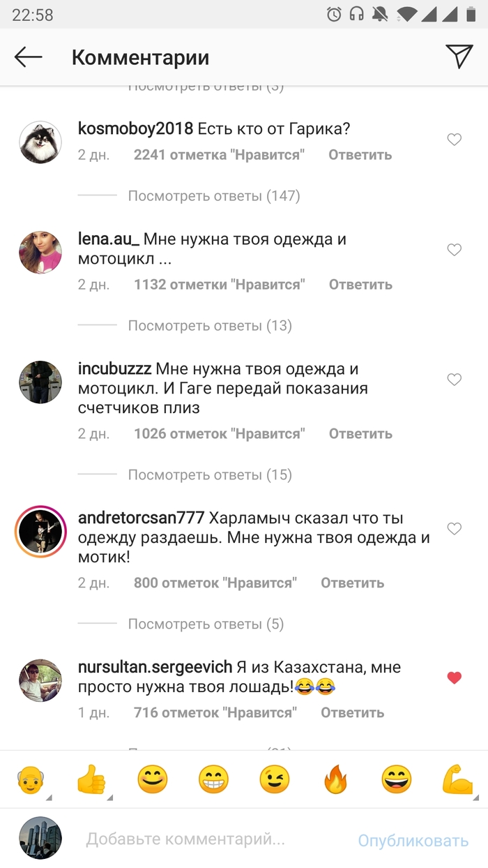Tap the Опубликовать publish button

(413, 841)
